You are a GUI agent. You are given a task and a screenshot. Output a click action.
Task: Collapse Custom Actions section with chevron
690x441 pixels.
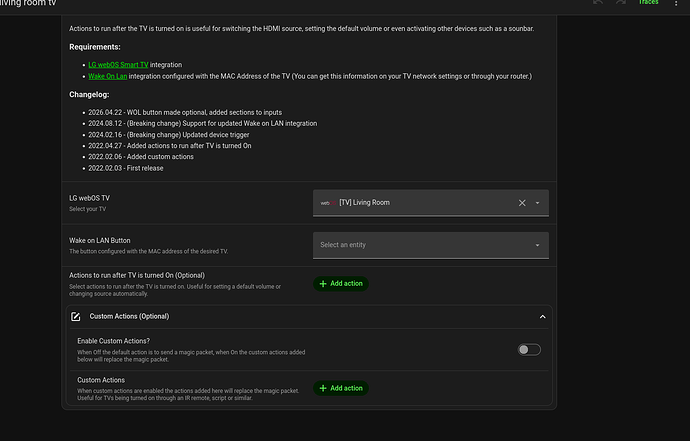pyautogui.click(x=543, y=317)
